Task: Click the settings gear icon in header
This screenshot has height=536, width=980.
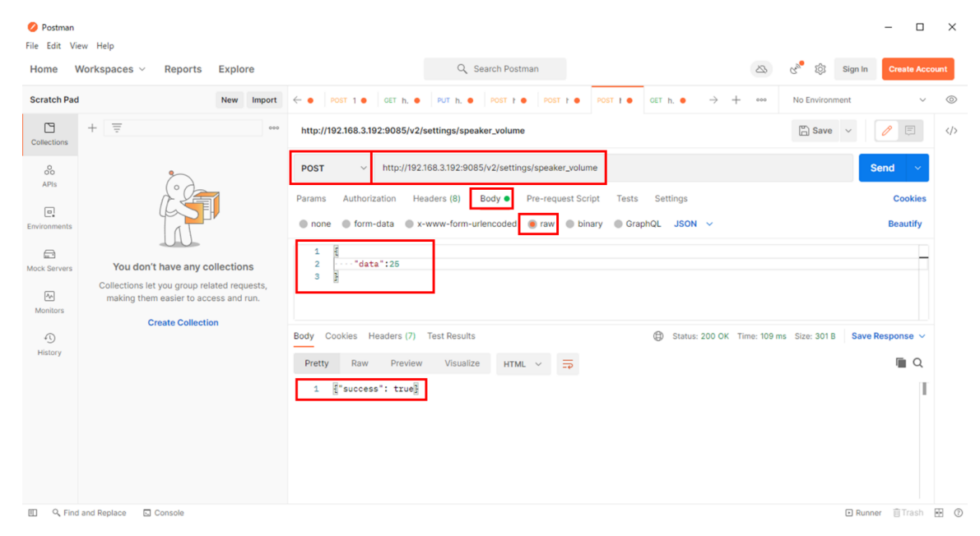Action: [820, 69]
